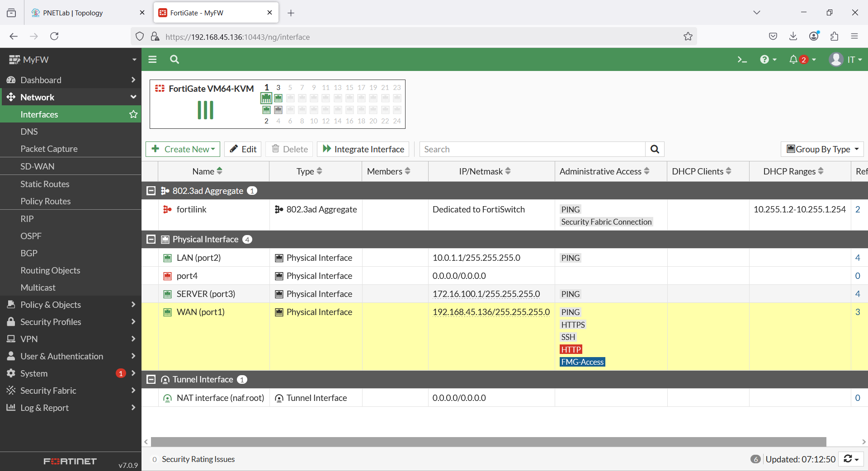Open Firefox account icon

coord(814,36)
